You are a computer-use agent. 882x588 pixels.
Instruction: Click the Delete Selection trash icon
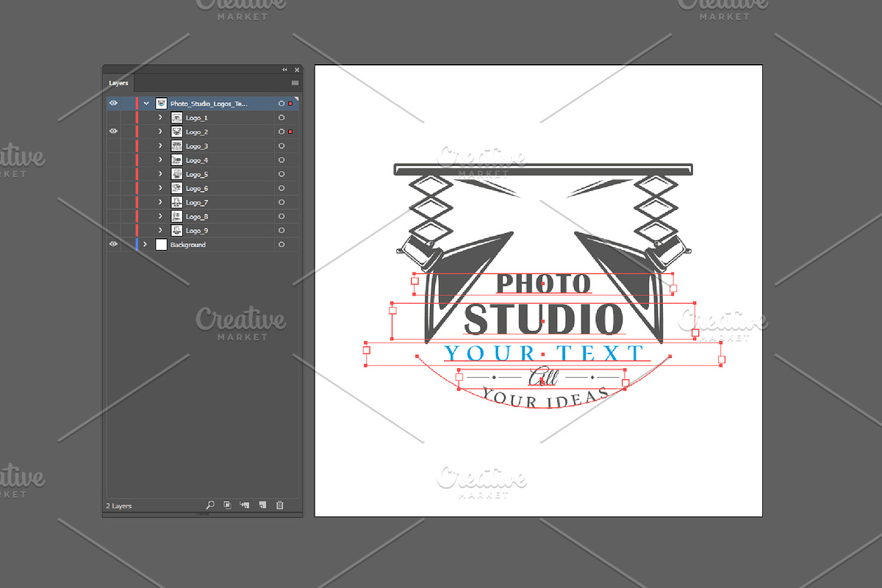point(279,505)
